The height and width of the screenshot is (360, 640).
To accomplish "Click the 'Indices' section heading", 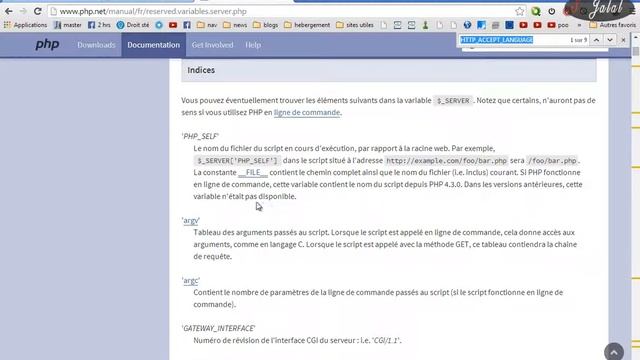I will point(201,70).
